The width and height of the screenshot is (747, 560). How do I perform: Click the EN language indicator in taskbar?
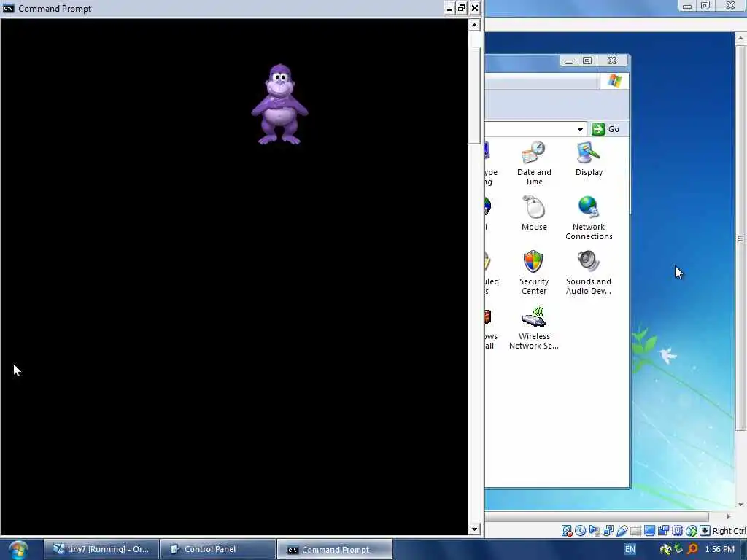tap(630, 549)
